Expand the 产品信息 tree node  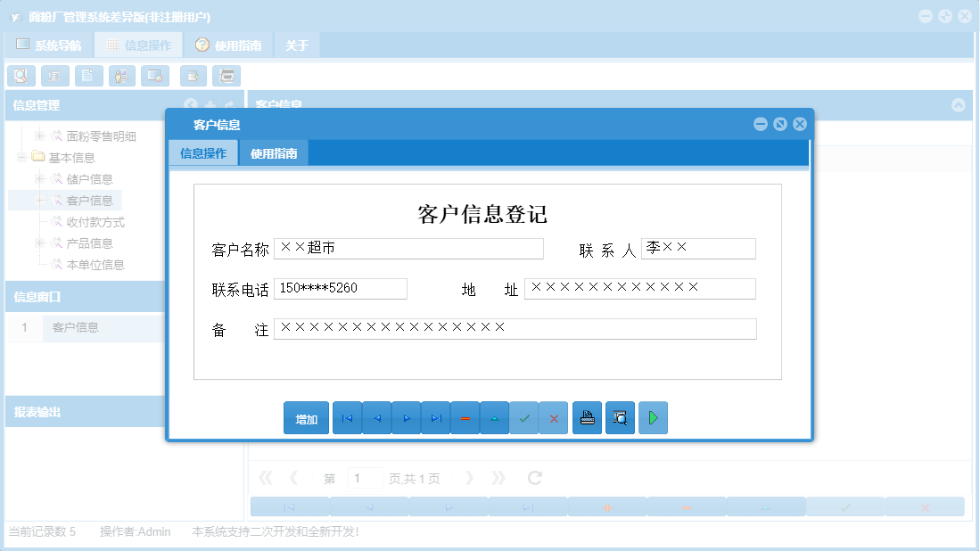click(x=39, y=243)
